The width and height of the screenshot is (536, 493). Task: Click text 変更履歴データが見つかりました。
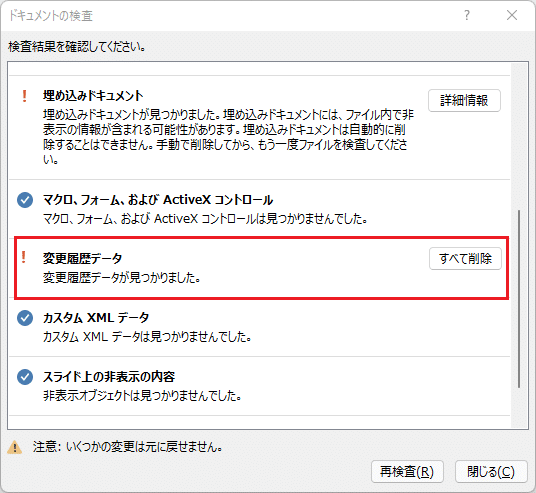click(122, 278)
